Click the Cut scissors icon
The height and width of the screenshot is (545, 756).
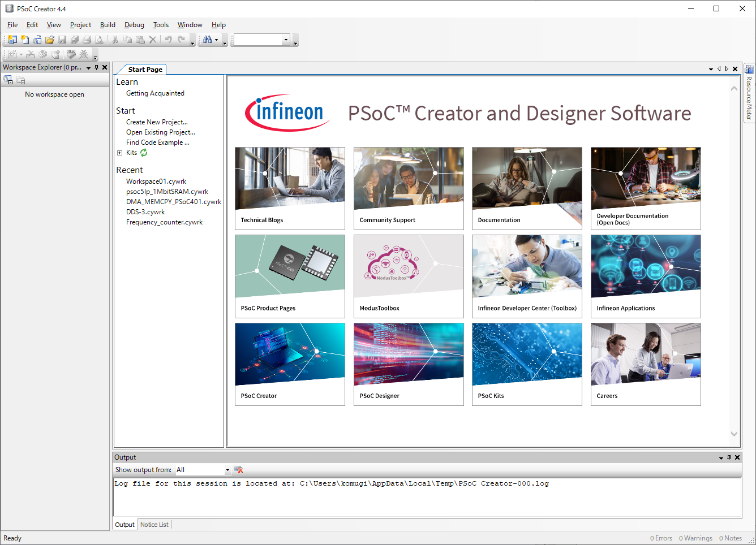click(x=115, y=40)
